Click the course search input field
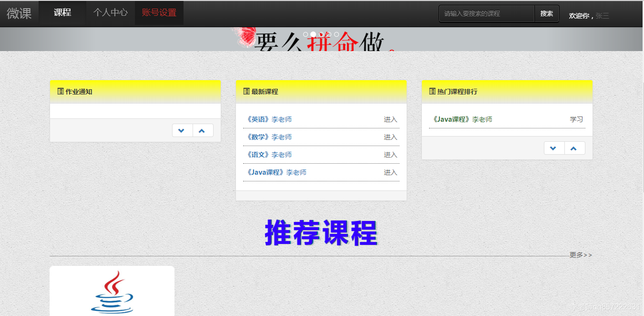Viewport: 644px width, 316px height. click(486, 13)
